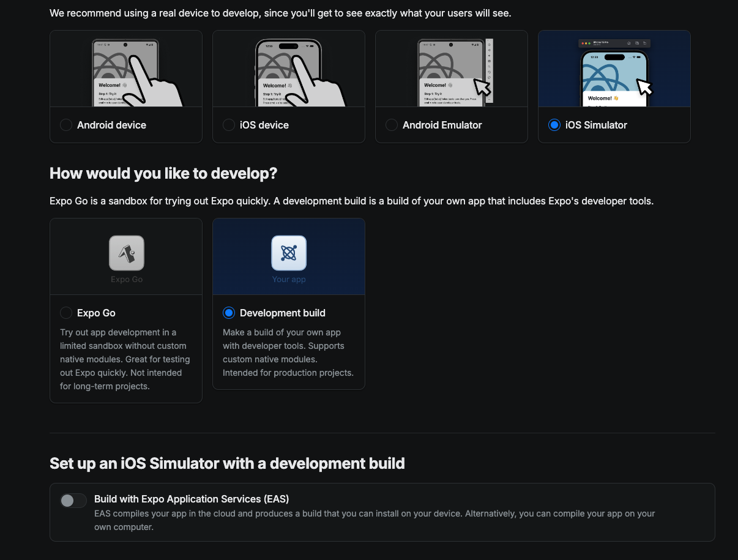738x560 pixels.
Task: Click 'Set up an iOS Simulator' heading
Action: tap(227, 463)
